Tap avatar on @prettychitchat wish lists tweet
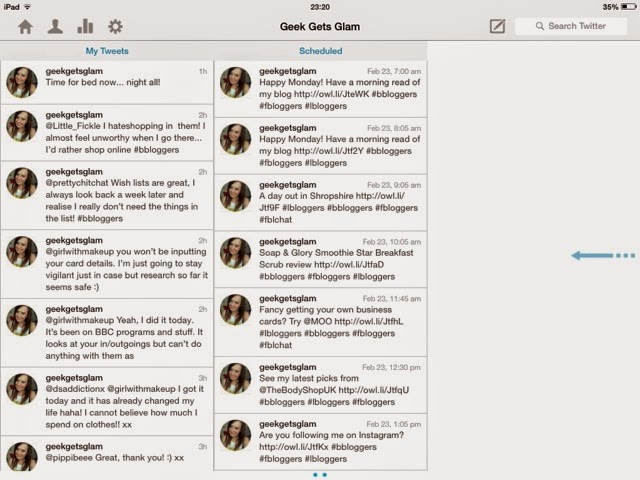The height and width of the screenshot is (480, 640). click(x=22, y=183)
